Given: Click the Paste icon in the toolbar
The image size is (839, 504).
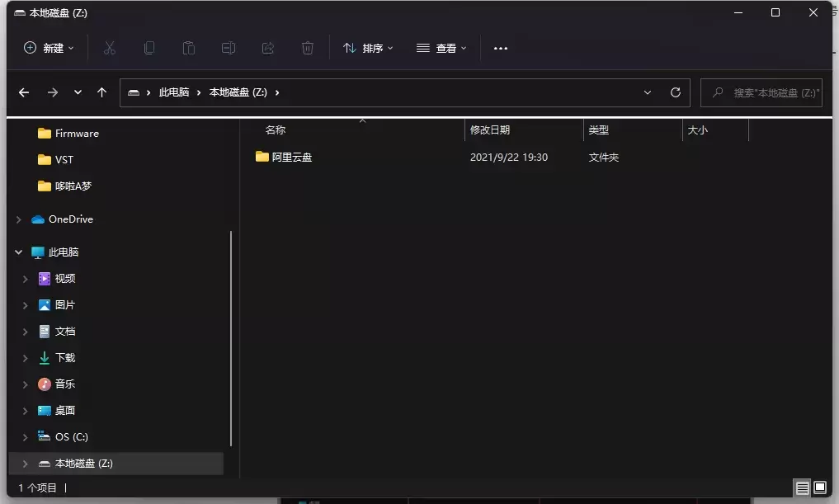Looking at the screenshot, I should click(x=189, y=48).
